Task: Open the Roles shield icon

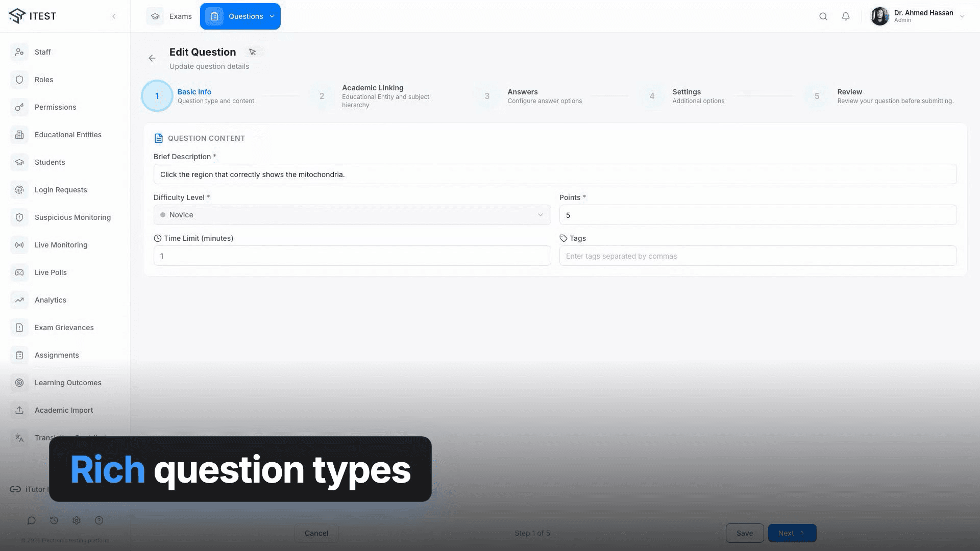Action: (19, 80)
